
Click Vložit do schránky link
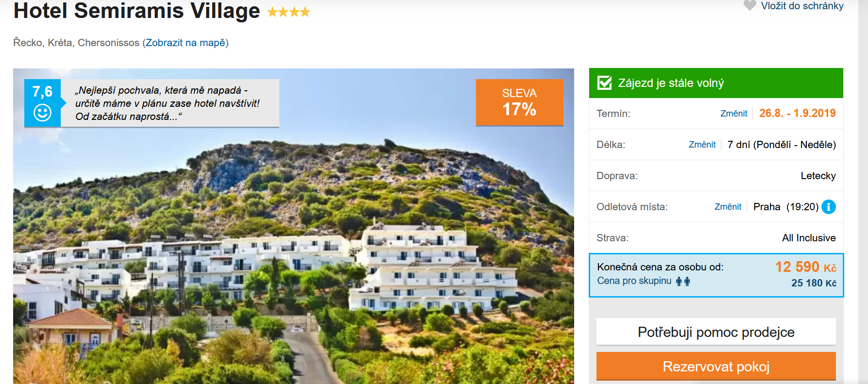(x=802, y=6)
